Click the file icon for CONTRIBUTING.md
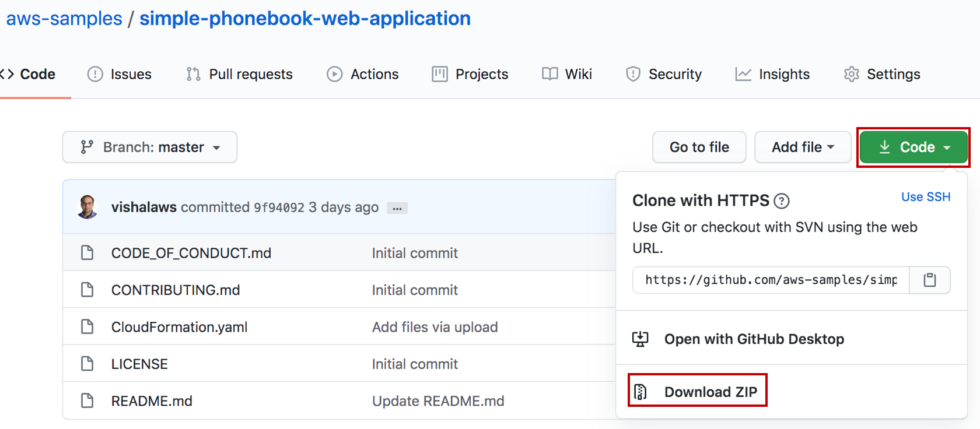980x429 pixels. [x=87, y=289]
